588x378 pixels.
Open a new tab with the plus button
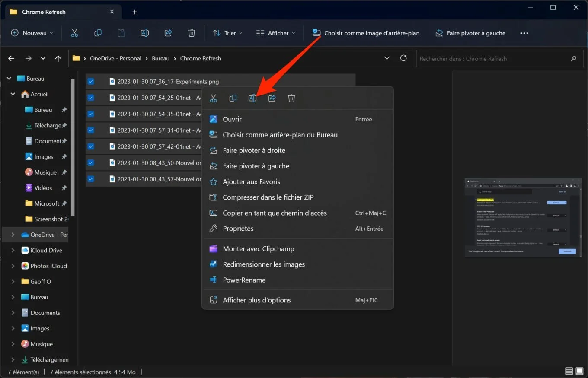pyautogui.click(x=134, y=12)
